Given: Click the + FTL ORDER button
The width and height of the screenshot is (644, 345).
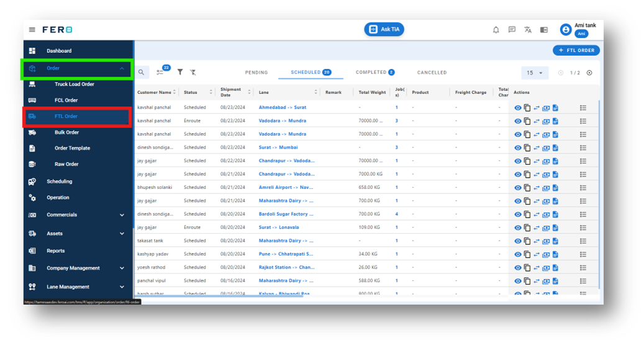Looking at the screenshot, I should click(x=576, y=50).
